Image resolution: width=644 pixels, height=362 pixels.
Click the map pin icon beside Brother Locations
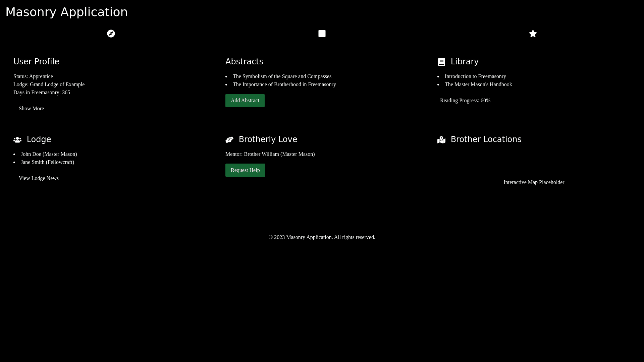click(x=441, y=140)
